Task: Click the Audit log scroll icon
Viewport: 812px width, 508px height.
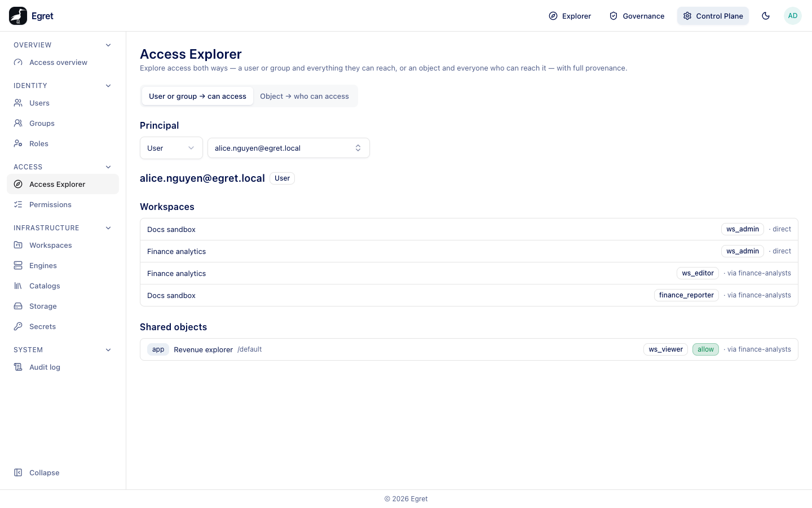Action: (18, 367)
